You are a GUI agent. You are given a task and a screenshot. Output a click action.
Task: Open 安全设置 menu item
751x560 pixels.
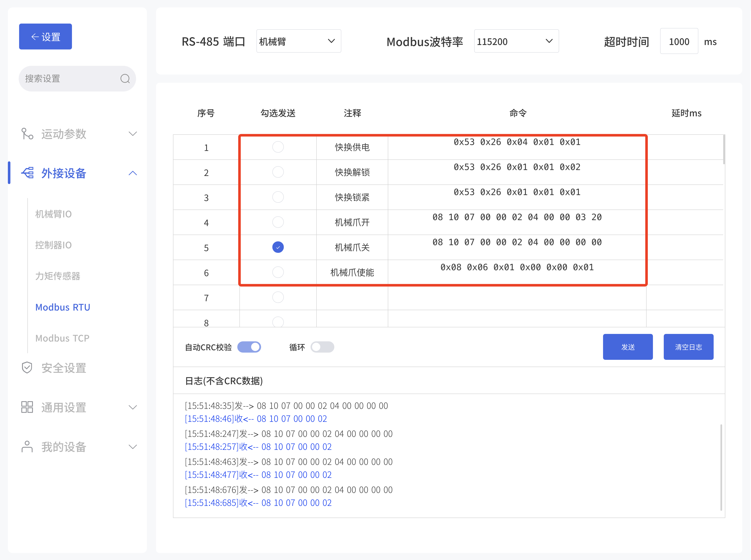(x=64, y=368)
